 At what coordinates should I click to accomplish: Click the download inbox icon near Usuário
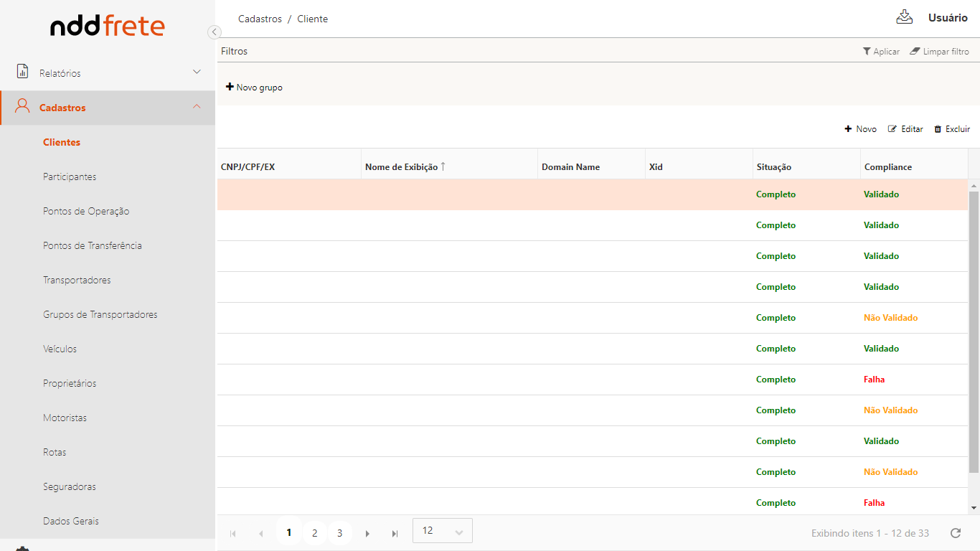pos(904,17)
